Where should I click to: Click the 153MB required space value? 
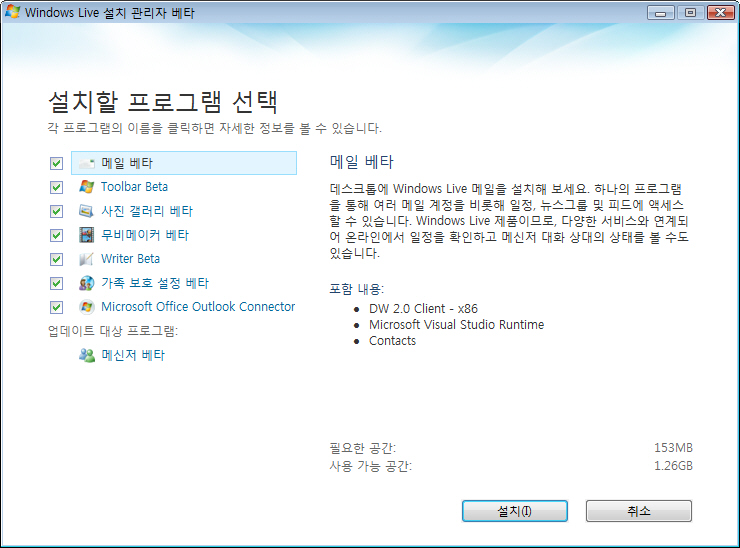pos(673,447)
